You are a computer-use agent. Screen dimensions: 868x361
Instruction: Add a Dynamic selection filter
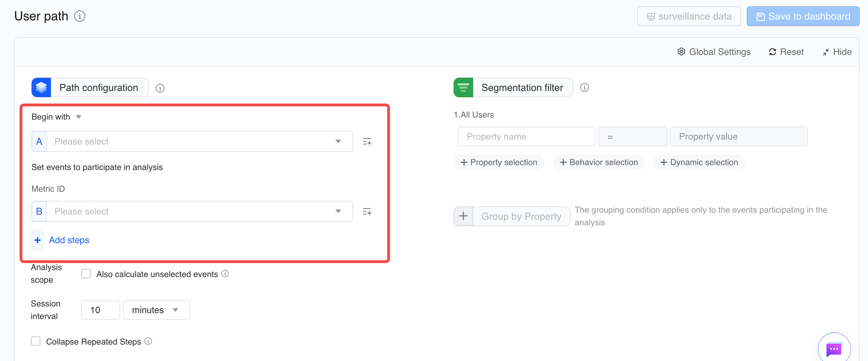click(x=699, y=162)
